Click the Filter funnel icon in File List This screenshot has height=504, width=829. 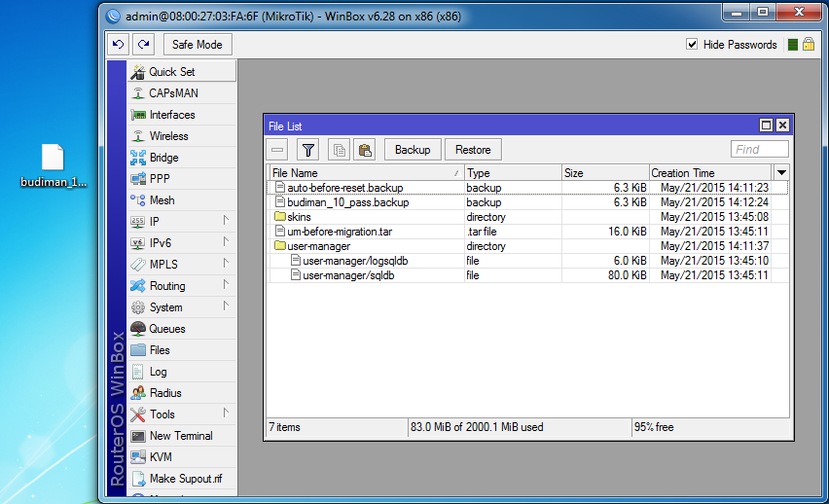tap(307, 150)
